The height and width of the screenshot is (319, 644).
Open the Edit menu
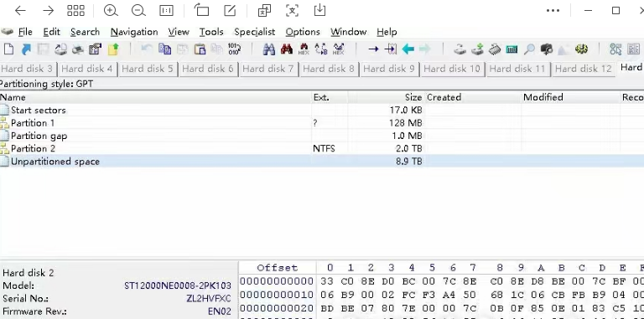[x=52, y=32]
